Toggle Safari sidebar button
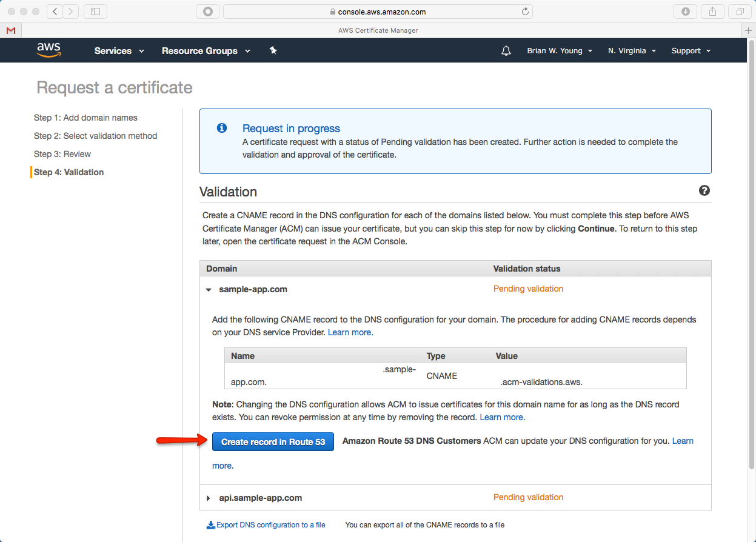Viewport: 756px width, 542px height. 95,12
